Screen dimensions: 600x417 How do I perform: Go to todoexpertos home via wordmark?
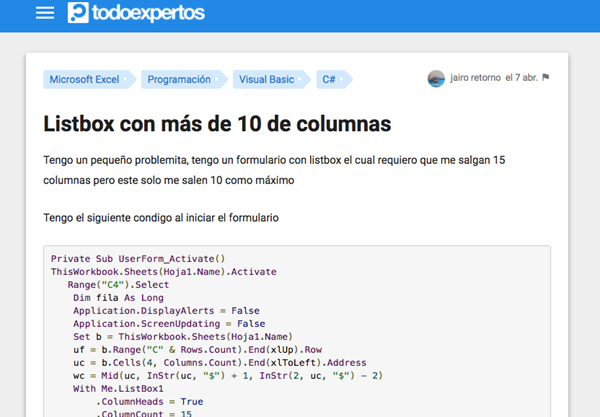pyautogui.click(x=148, y=13)
